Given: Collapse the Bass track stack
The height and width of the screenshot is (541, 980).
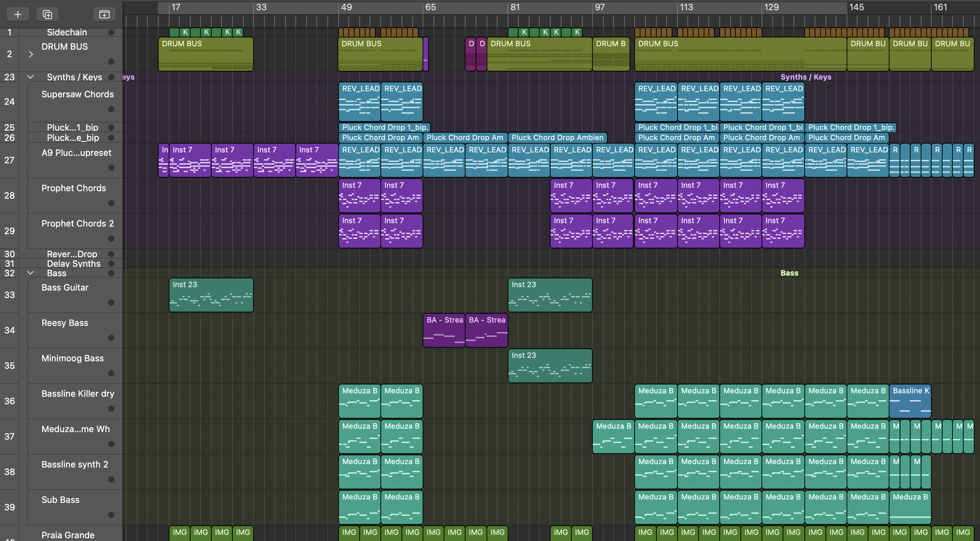Looking at the screenshot, I should (31, 273).
